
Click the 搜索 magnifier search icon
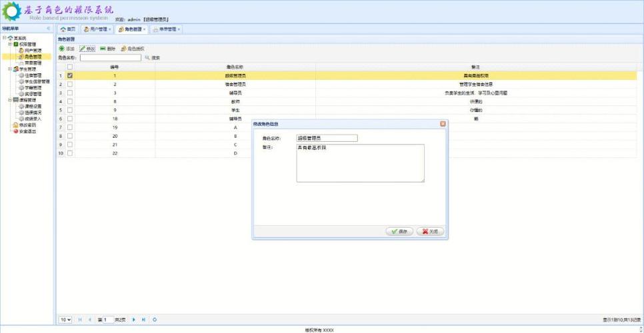(x=147, y=58)
